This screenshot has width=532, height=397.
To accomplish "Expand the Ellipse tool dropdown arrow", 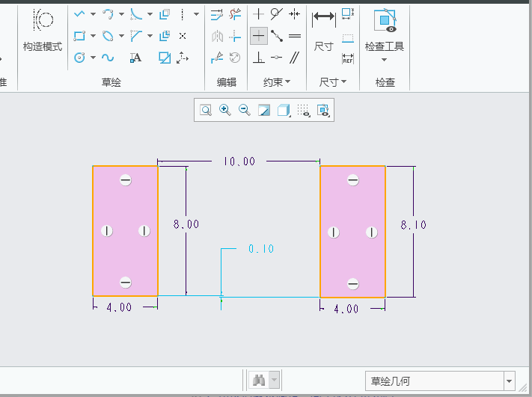I will pyautogui.click(x=121, y=36).
